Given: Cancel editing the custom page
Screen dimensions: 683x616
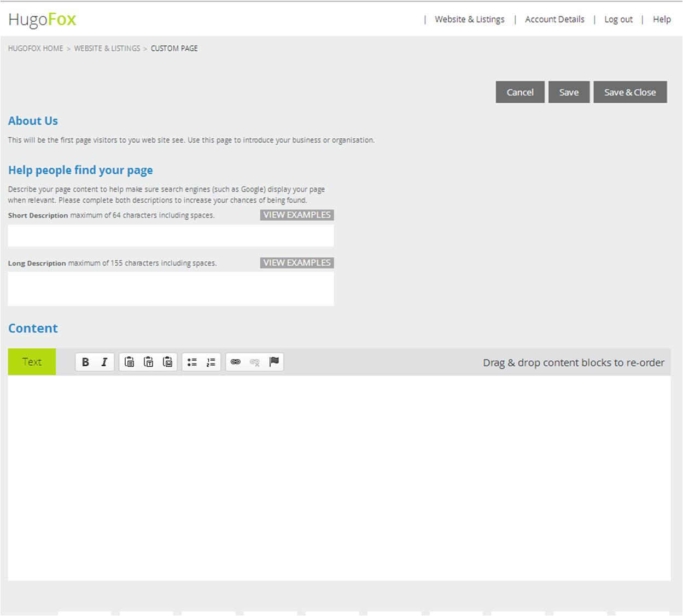Looking at the screenshot, I should [519, 92].
